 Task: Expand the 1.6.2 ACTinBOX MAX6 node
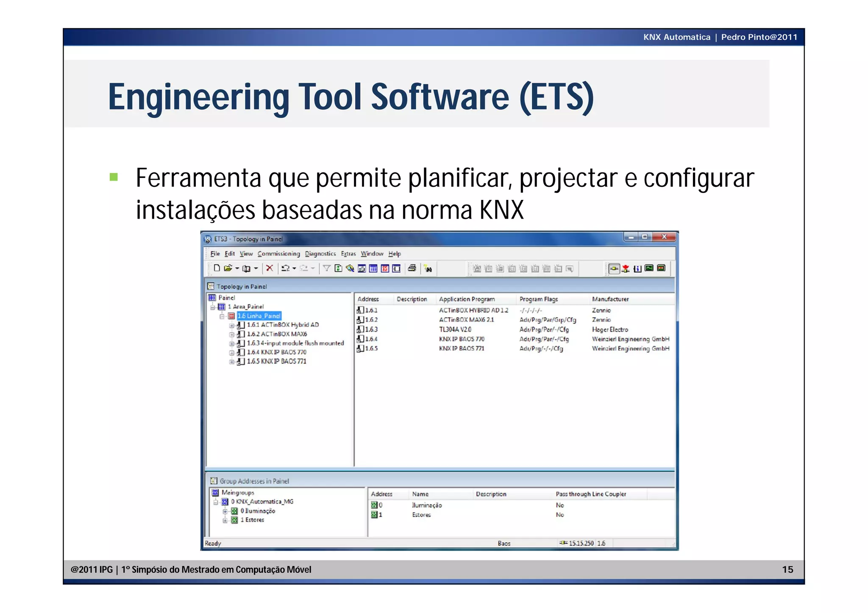232,335
